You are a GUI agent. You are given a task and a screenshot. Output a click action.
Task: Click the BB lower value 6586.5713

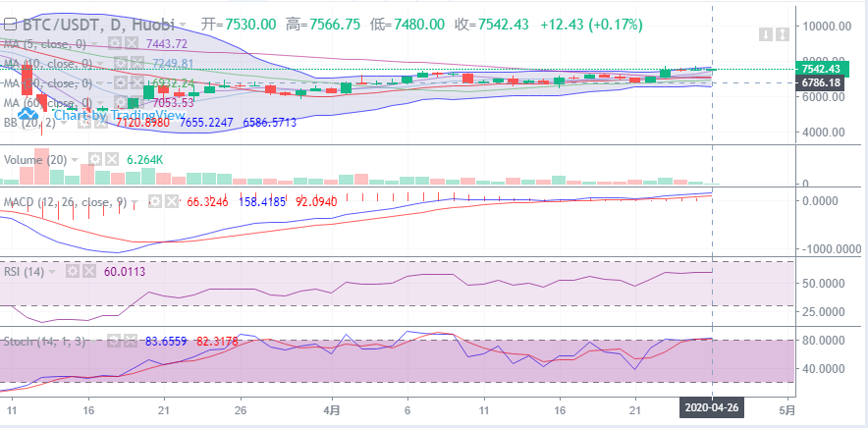tap(271, 122)
